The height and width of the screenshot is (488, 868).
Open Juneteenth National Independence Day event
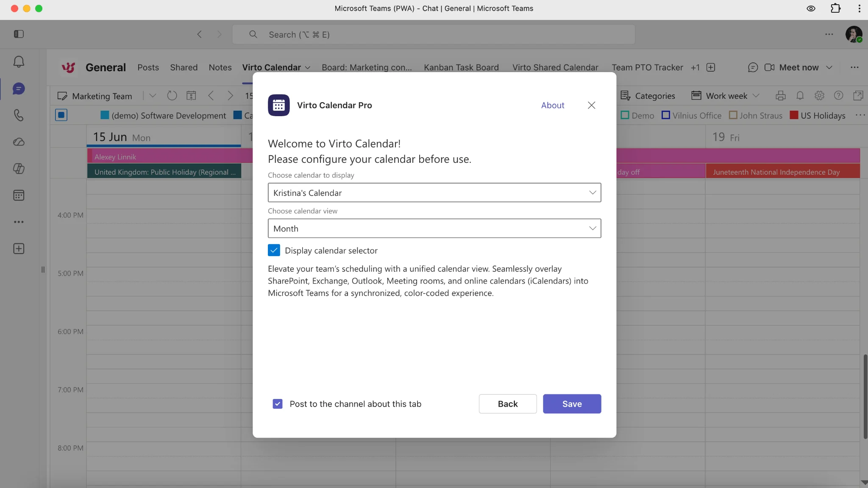click(782, 172)
